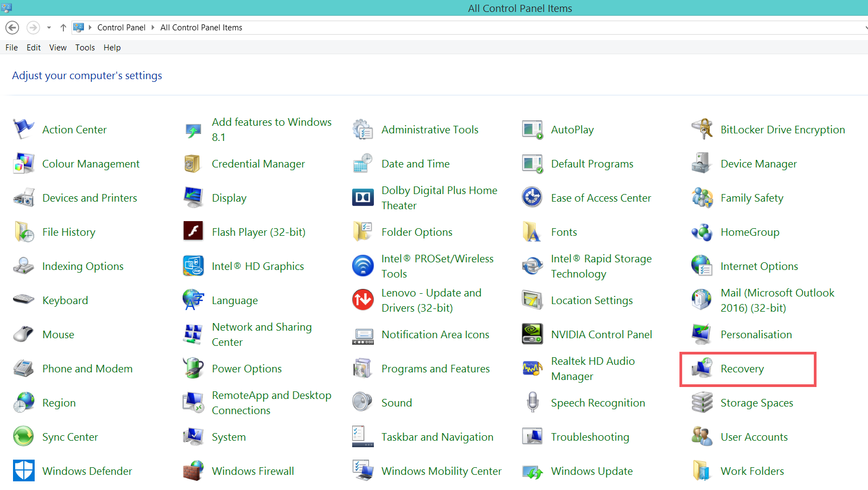The width and height of the screenshot is (868, 490).
Task: Click the Devices and Printers icon
Action: click(x=23, y=198)
